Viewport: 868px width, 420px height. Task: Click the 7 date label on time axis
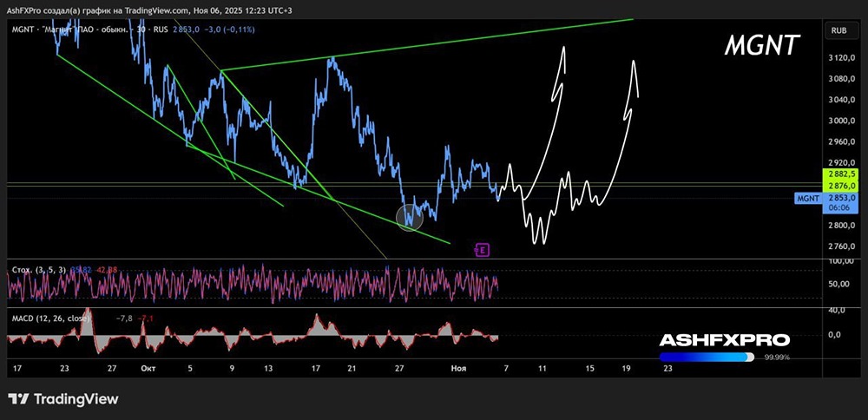pyautogui.click(x=506, y=369)
